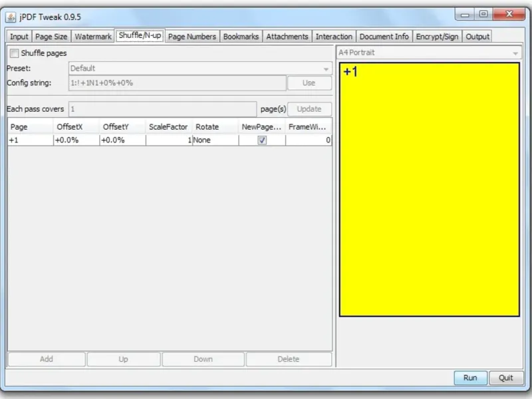Viewport: 532px width, 399px height.
Task: Open the Output tab
Action: [477, 37]
